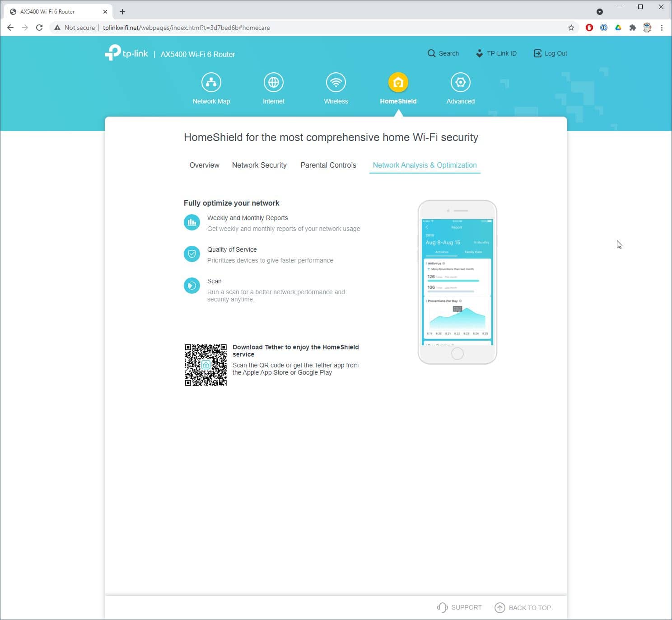Image resolution: width=672 pixels, height=620 pixels.
Task: Open the tab search dropdown arrow
Action: coord(600,12)
